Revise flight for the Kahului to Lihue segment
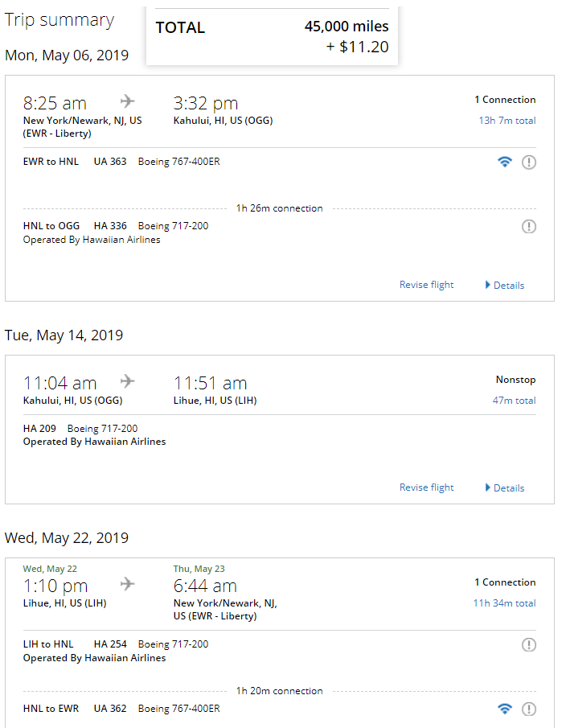This screenshot has width=562, height=728. [426, 487]
